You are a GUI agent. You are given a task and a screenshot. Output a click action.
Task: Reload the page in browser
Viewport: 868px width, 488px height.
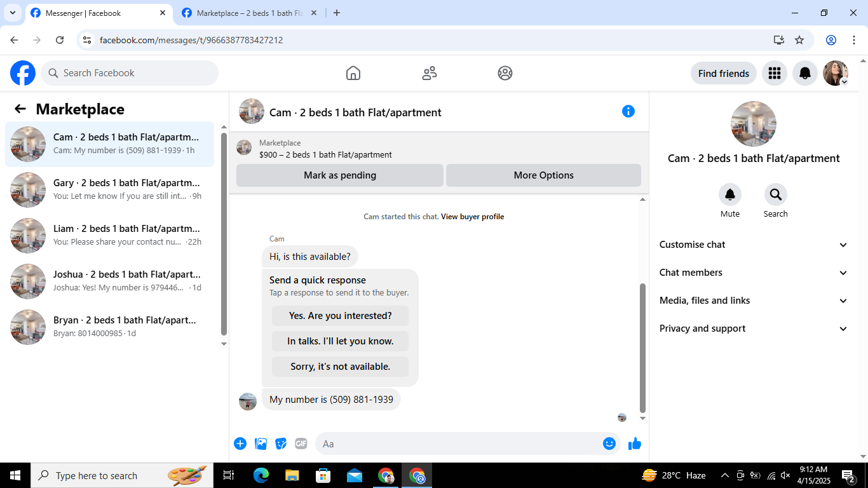(x=60, y=40)
